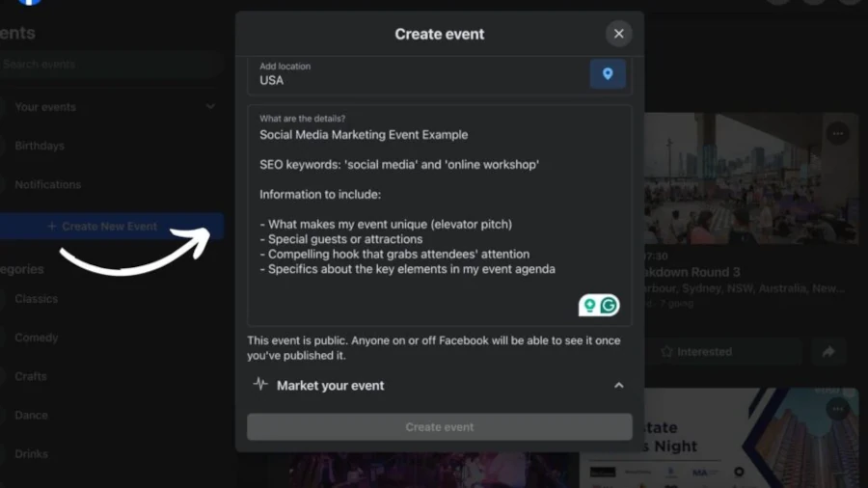The height and width of the screenshot is (488, 868).
Task: Open more options on Sydney event photo
Action: tap(837, 133)
